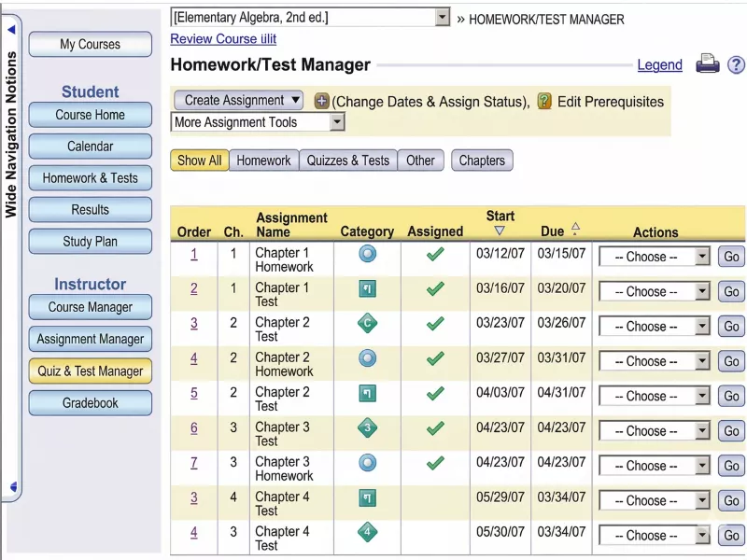Image resolution: width=747 pixels, height=560 pixels.
Task: Switch to the Other tab
Action: (x=421, y=161)
